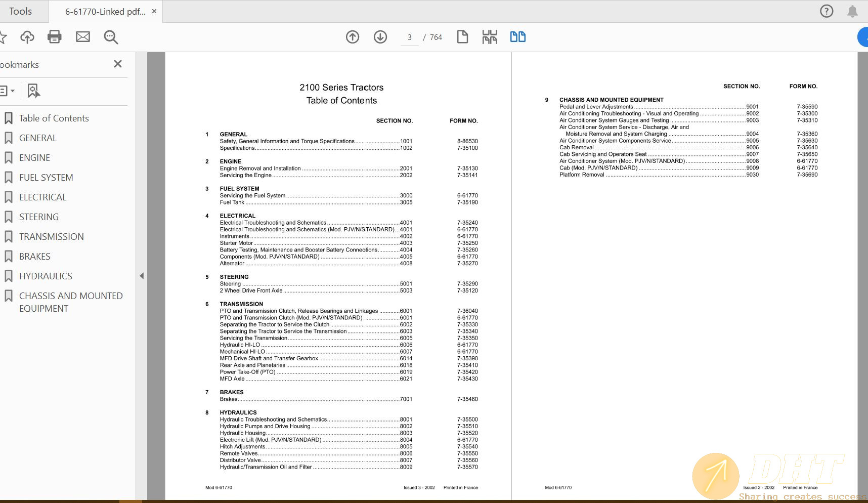Open the notifications bell
868x503 pixels.
pos(852,11)
